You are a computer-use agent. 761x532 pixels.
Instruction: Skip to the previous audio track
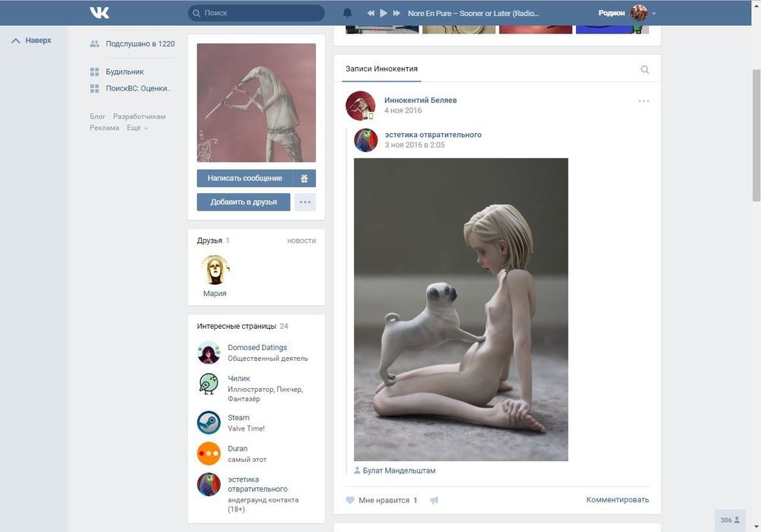pos(371,13)
